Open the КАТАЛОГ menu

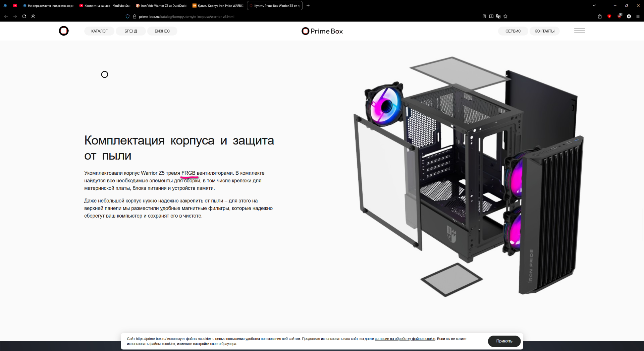(99, 31)
